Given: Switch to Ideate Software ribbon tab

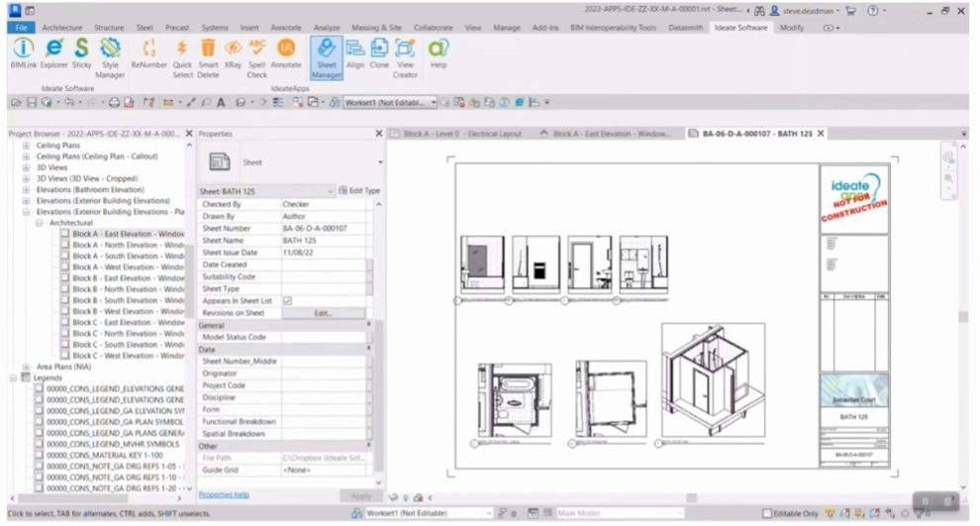Looking at the screenshot, I should coord(740,28).
